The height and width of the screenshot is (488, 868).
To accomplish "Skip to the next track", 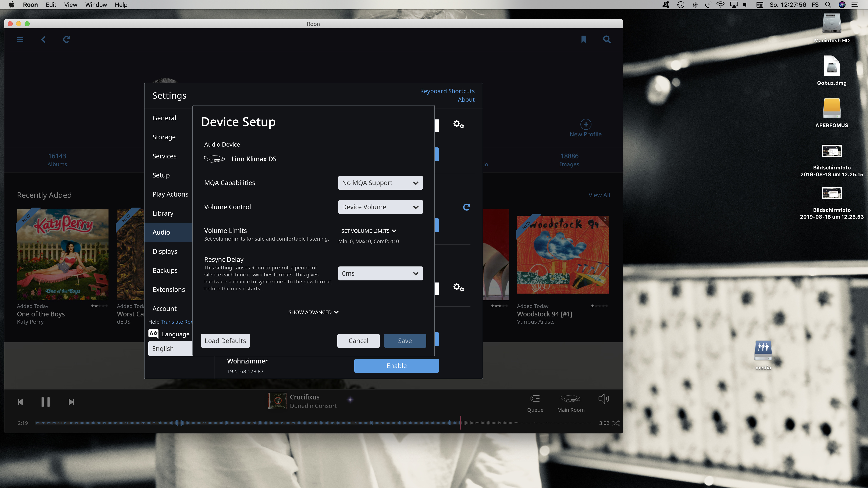I will [x=71, y=402].
